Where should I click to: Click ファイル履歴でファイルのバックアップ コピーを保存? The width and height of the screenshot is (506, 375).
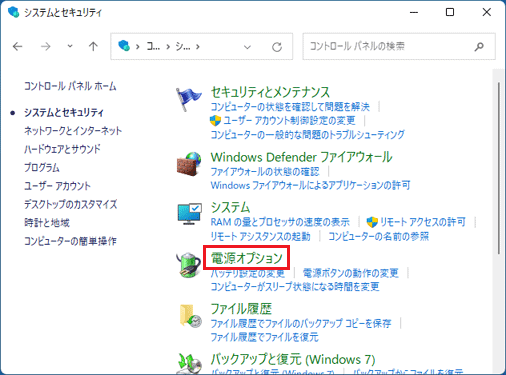pos(301,323)
